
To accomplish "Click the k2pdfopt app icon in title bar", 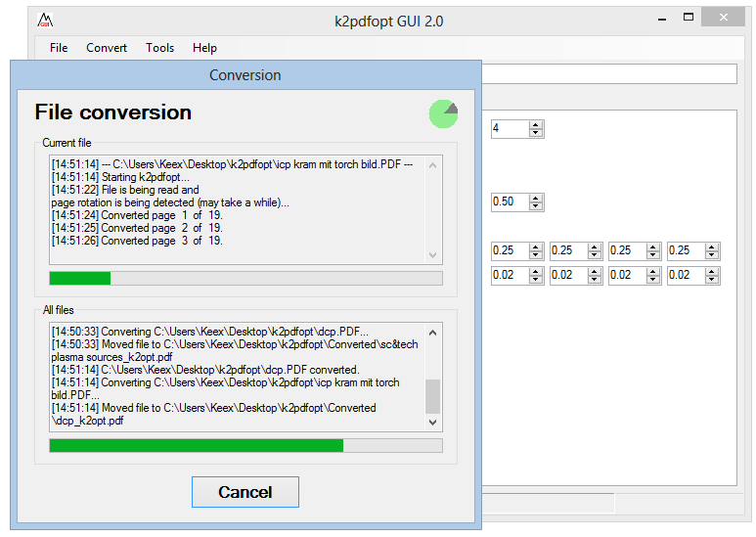I will 45,21.
